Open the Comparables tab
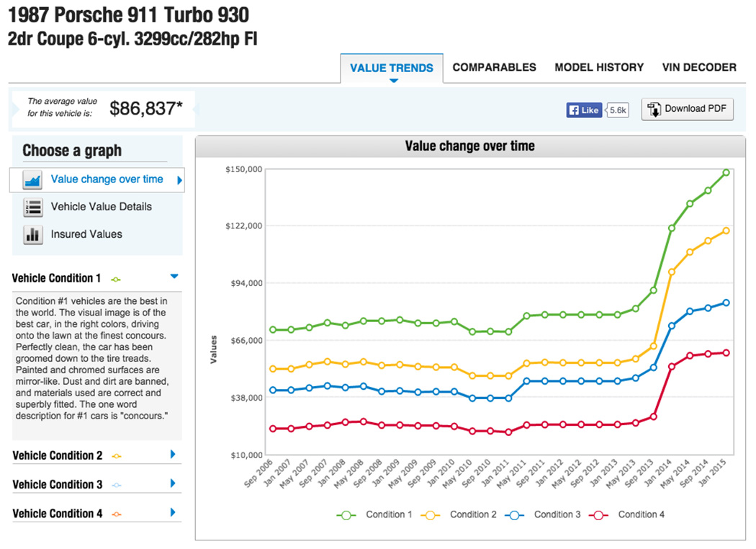 494,67
